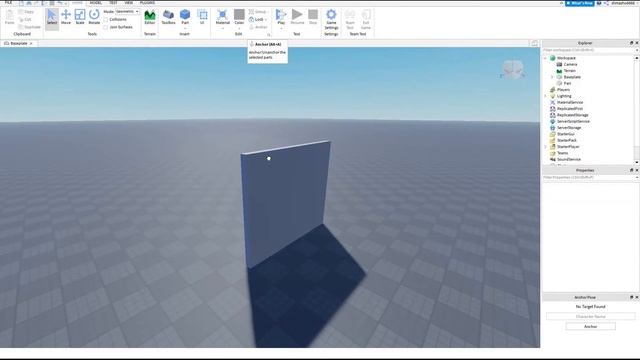Open the Toolbox
Screen dimensions: 640x360
click(168, 17)
